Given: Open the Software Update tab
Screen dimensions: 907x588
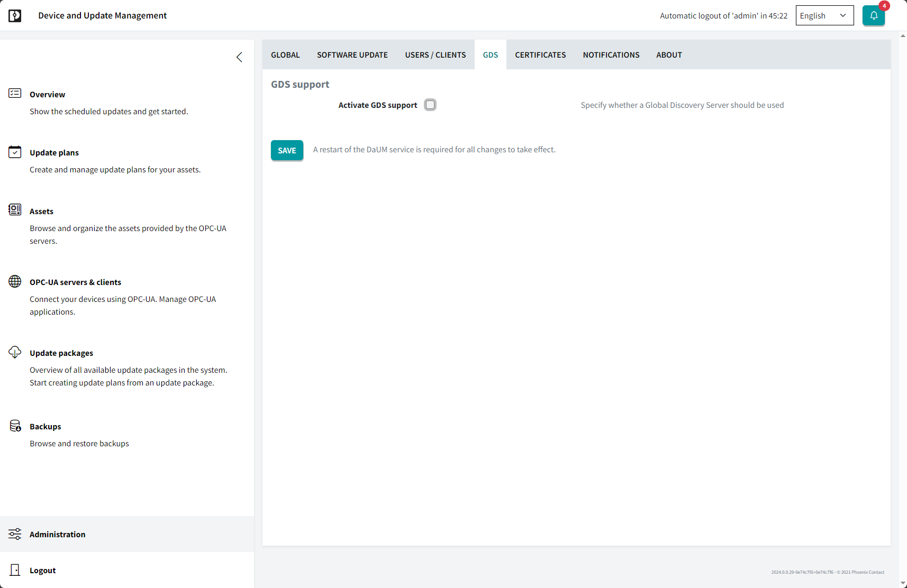Looking at the screenshot, I should [x=352, y=55].
